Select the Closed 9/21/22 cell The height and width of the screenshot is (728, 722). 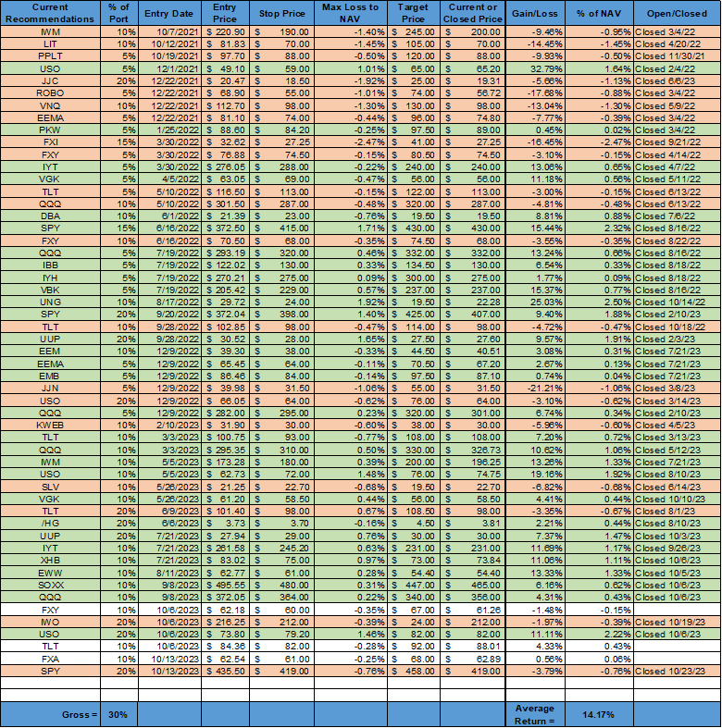[x=677, y=142]
